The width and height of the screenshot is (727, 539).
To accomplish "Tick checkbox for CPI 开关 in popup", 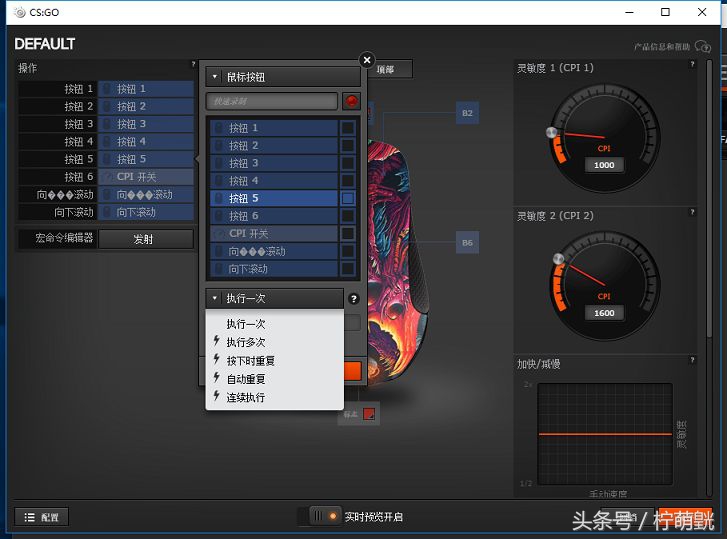I will coord(348,234).
